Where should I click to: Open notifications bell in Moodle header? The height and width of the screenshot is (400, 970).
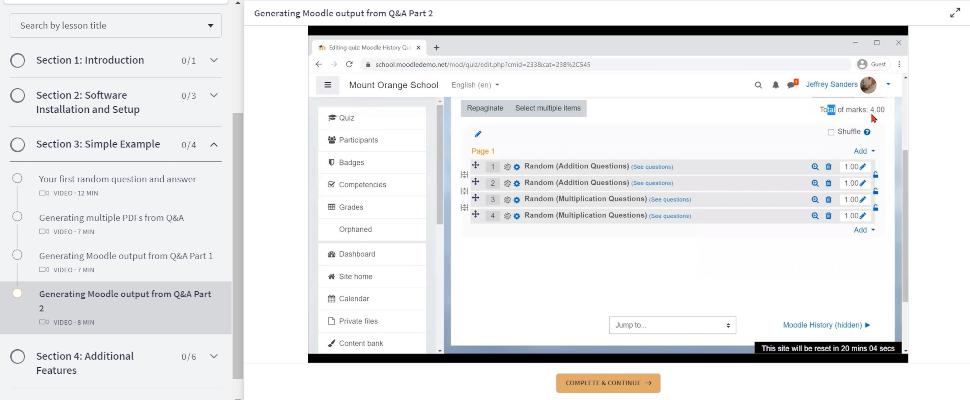pos(775,85)
